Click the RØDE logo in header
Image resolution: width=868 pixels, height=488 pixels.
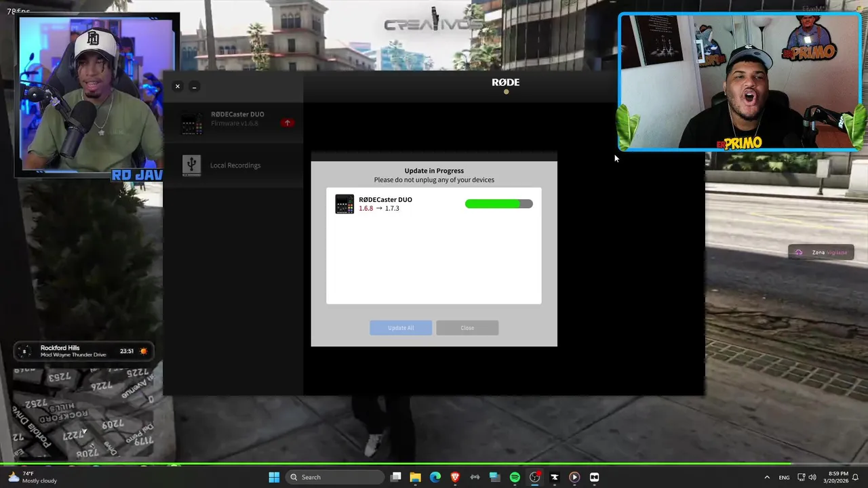(506, 82)
